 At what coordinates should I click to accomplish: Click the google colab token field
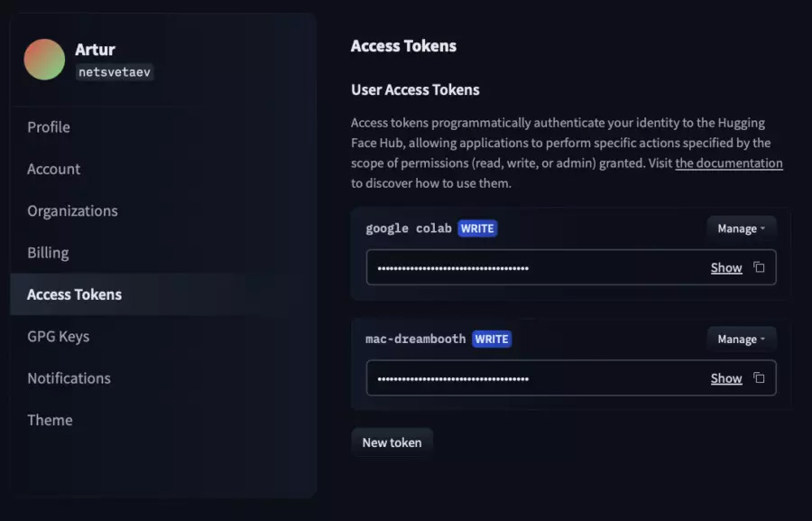[x=571, y=267]
